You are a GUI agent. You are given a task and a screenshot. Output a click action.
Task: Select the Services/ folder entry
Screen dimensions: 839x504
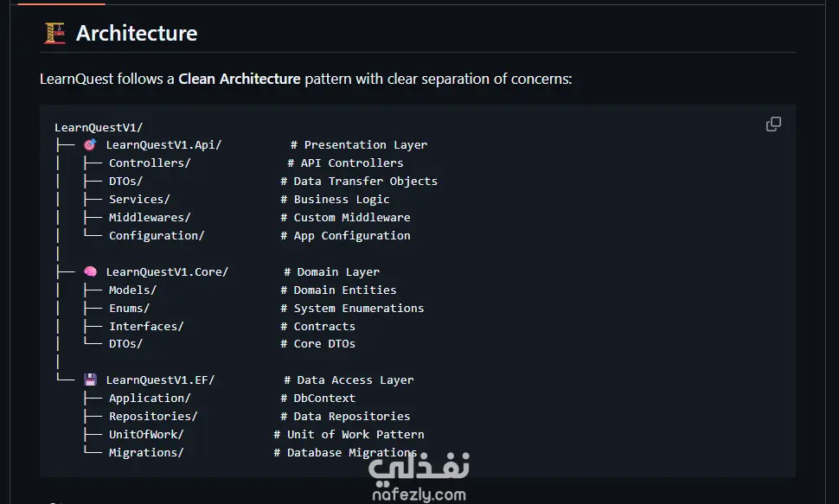(x=139, y=200)
